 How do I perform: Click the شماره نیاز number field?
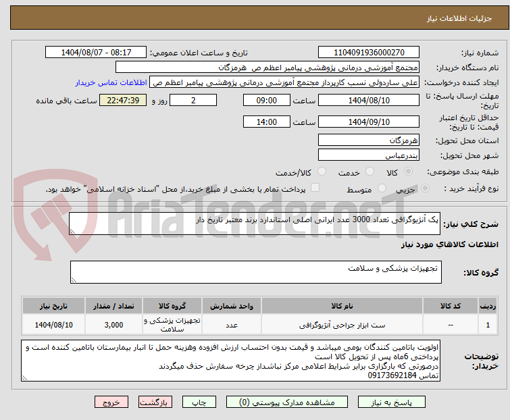click(369, 53)
